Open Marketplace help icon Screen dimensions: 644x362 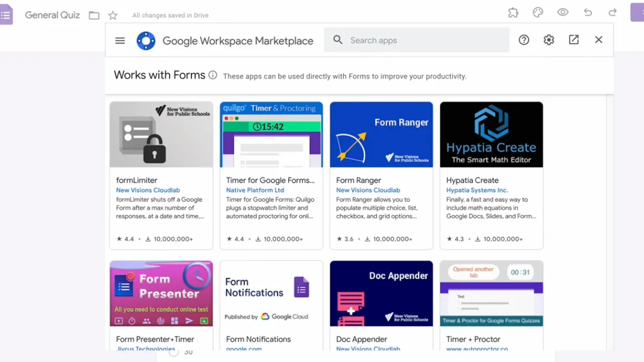click(x=524, y=40)
